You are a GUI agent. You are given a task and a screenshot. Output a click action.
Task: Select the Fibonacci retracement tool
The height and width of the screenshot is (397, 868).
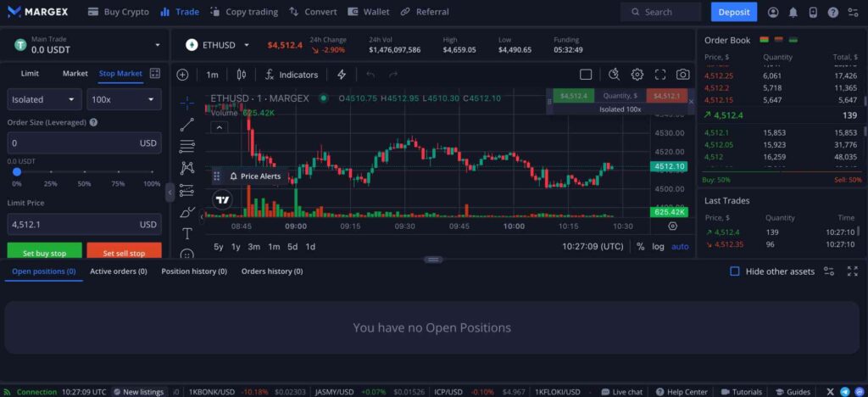(187, 146)
